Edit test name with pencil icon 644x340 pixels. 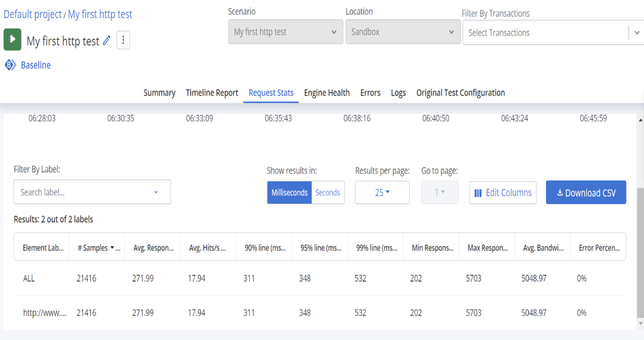pos(106,40)
